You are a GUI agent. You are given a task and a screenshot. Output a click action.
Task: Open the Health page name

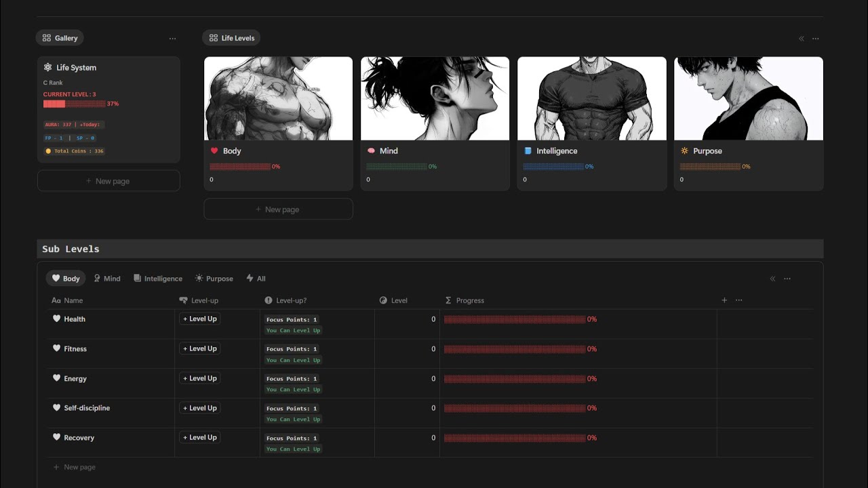tap(75, 319)
